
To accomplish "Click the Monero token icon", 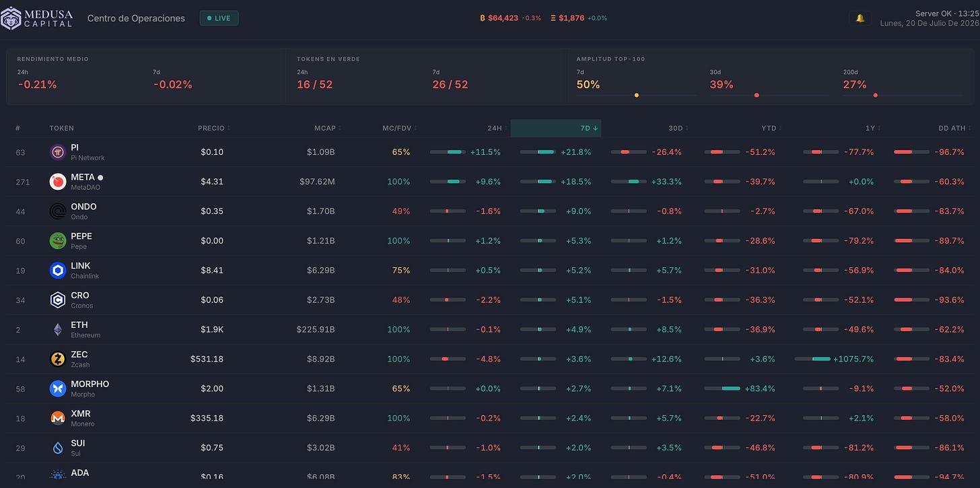I will pos(58,419).
